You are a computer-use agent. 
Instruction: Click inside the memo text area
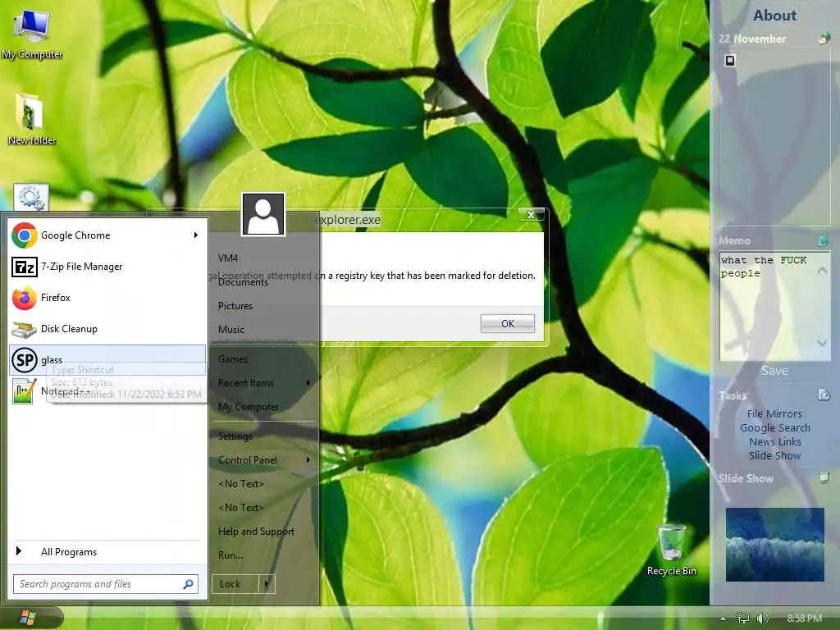tap(768, 306)
